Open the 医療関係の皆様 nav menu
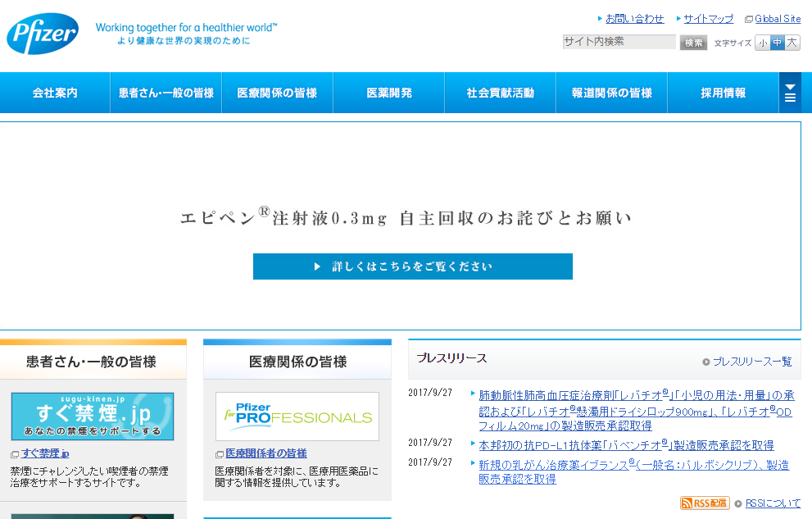 click(277, 93)
